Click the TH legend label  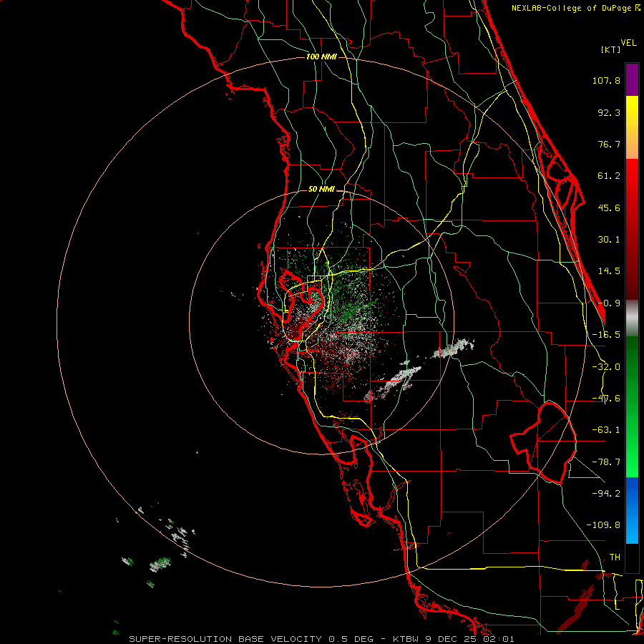click(x=615, y=557)
